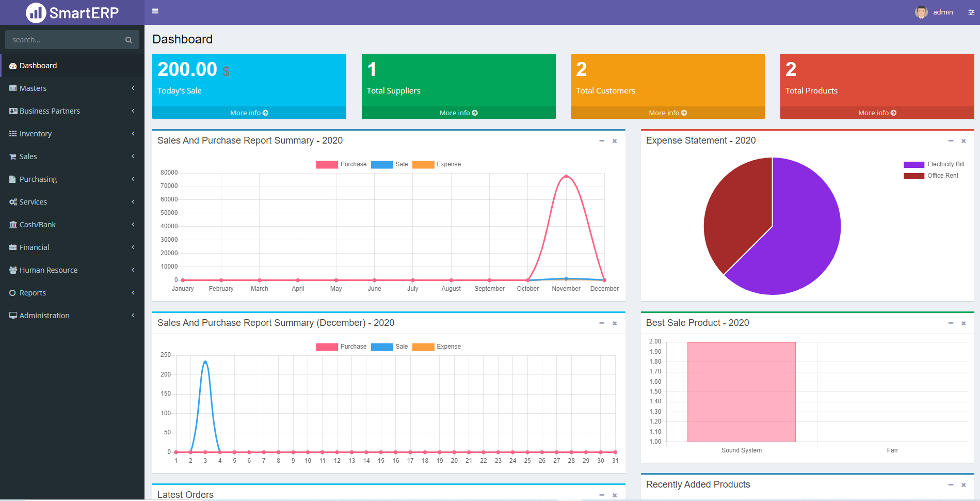Expand the Administration menu

(72, 315)
